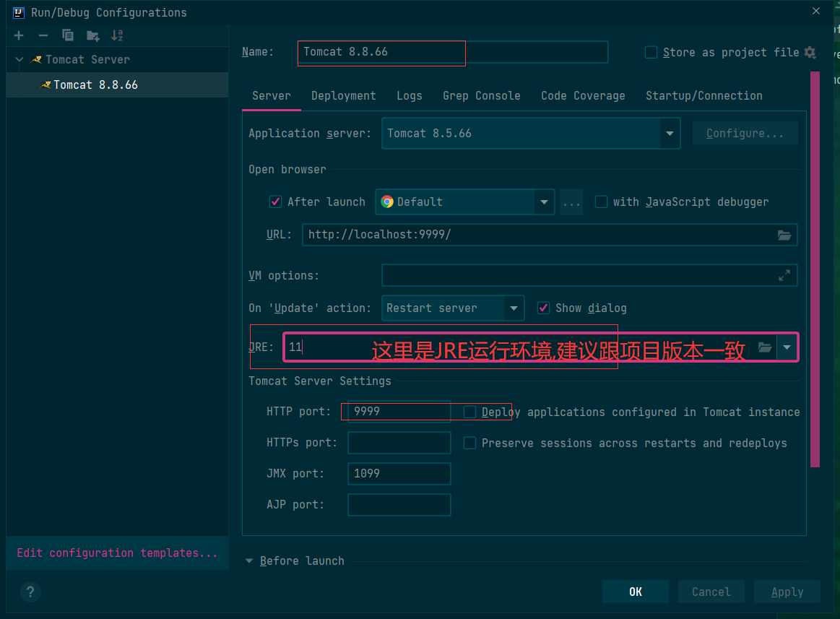
Task: Open Edit configuration templates link
Action: [x=117, y=553]
